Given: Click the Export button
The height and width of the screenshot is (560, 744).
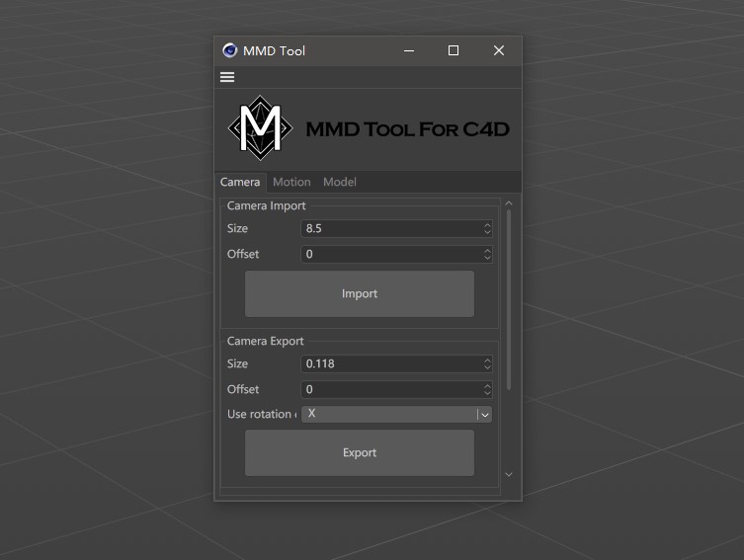Looking at the screenshot, I should pos(360,452).
